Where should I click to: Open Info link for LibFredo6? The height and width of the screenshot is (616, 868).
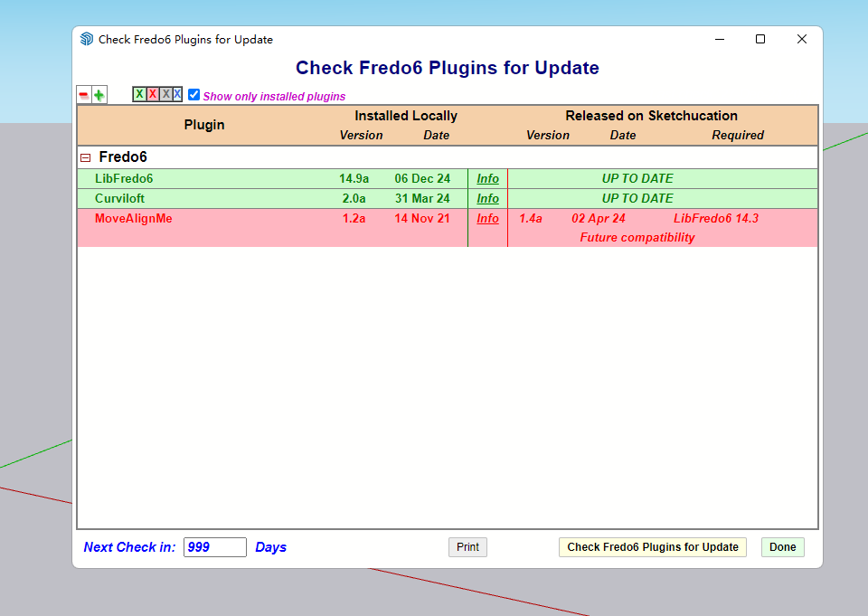[x=487, y=179]
